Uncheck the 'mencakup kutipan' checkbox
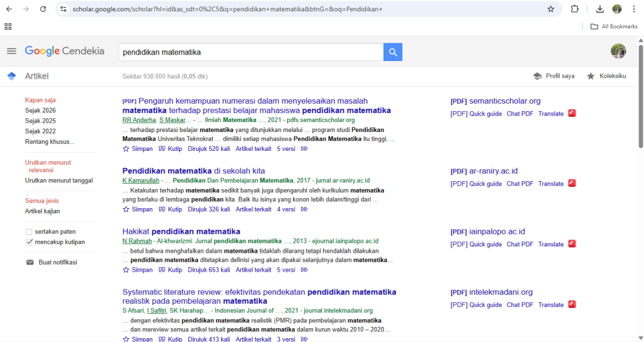 (29, 242)
